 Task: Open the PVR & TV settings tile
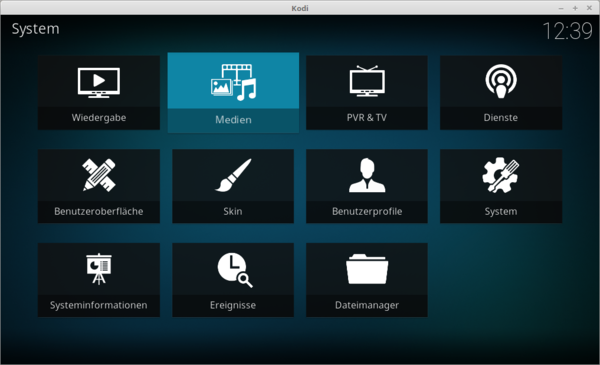click(x=367, y=93)
